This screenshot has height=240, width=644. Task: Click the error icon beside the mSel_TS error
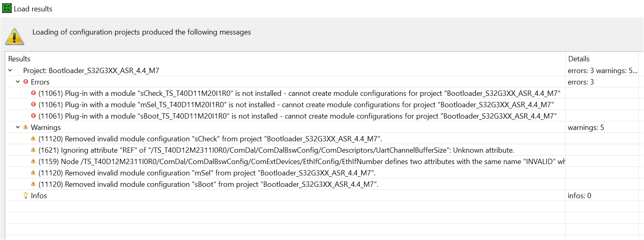[x=34, y=104]
